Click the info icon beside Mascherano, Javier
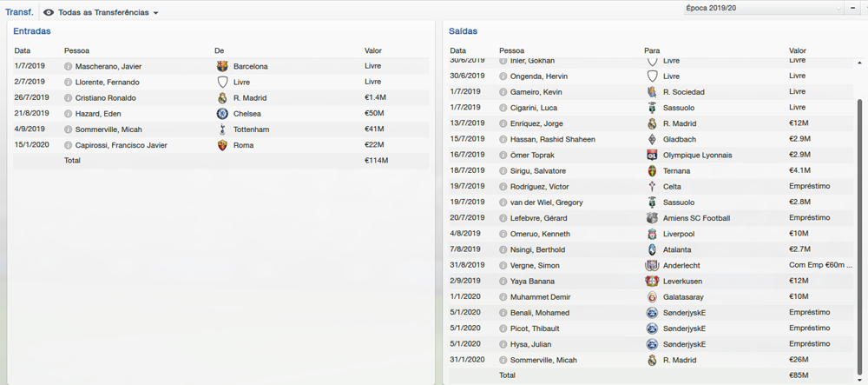This screenshot has width=868, height=385. (69, 66)
